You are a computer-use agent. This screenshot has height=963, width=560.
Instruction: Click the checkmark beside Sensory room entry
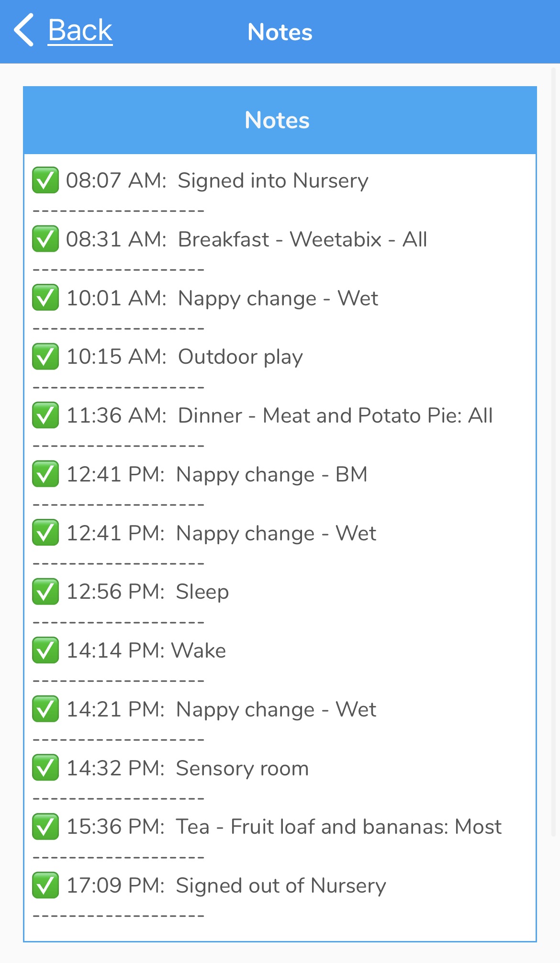tap(45, 768)
